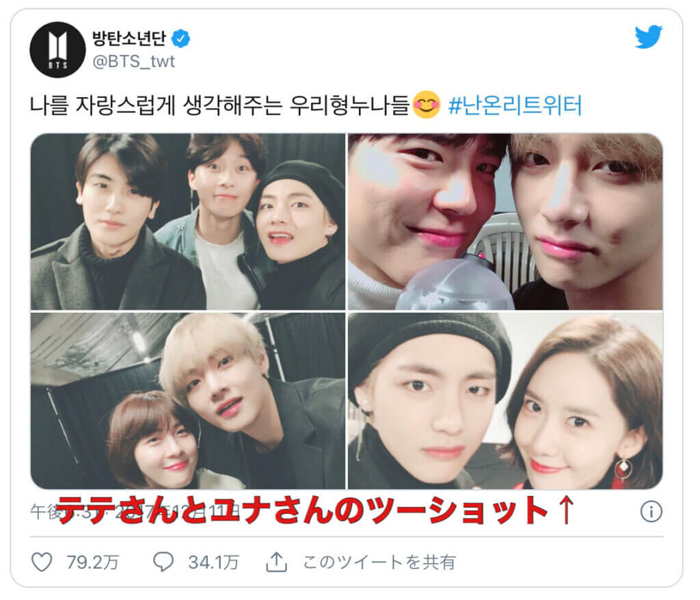Open bottom-left photo with blond hair
700x600 pixels.
point(188,401)
